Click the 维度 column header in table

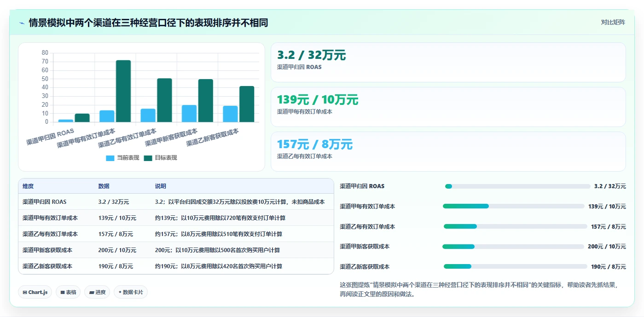coord(28,186)
